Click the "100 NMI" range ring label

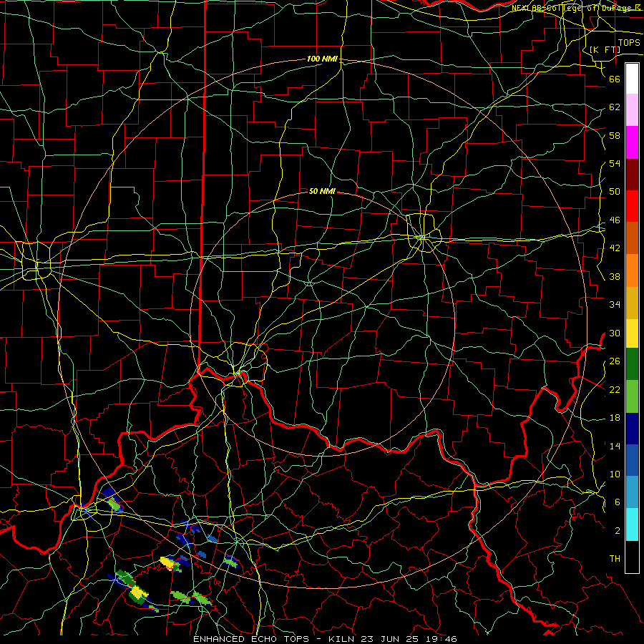tap(322, 59)
